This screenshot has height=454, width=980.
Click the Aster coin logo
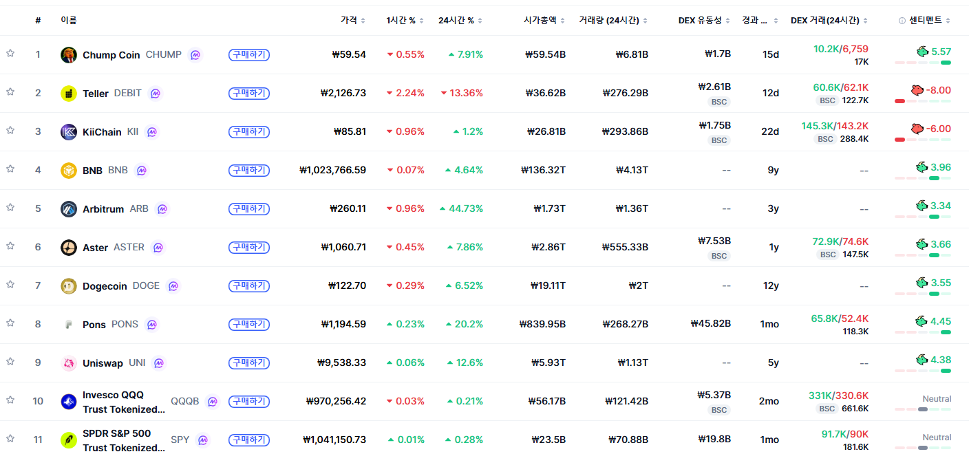69,248
